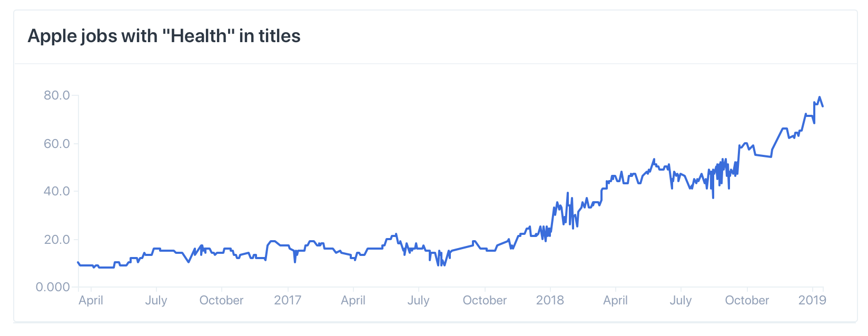Click the October label just before 2018
Screen dimensions: 868x336
[x=485, y=300]
